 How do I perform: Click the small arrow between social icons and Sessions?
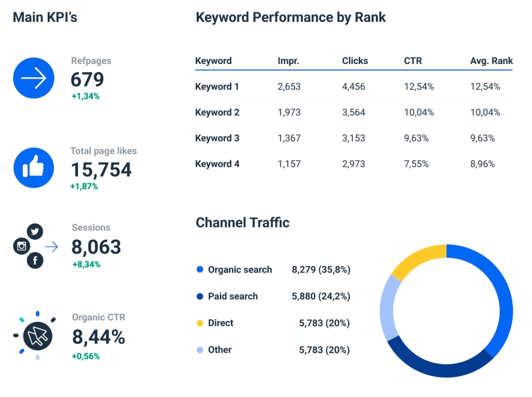tap(53, 246)
